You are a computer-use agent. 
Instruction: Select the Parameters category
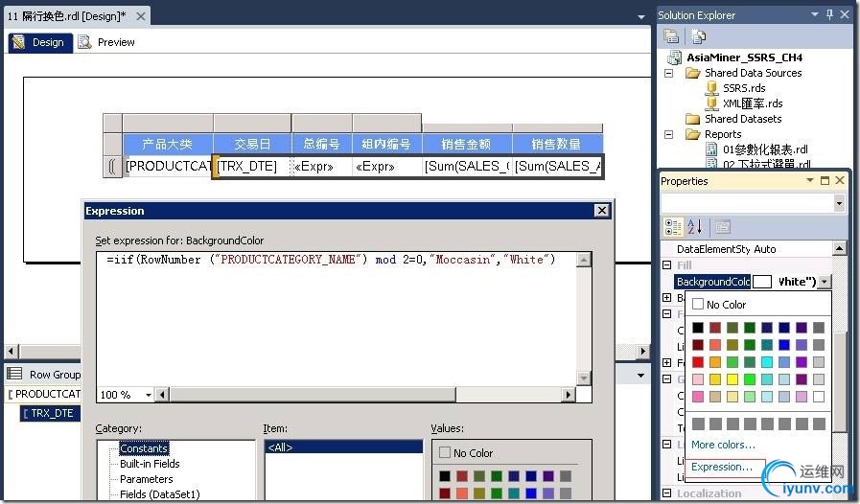tap(147, 479)
